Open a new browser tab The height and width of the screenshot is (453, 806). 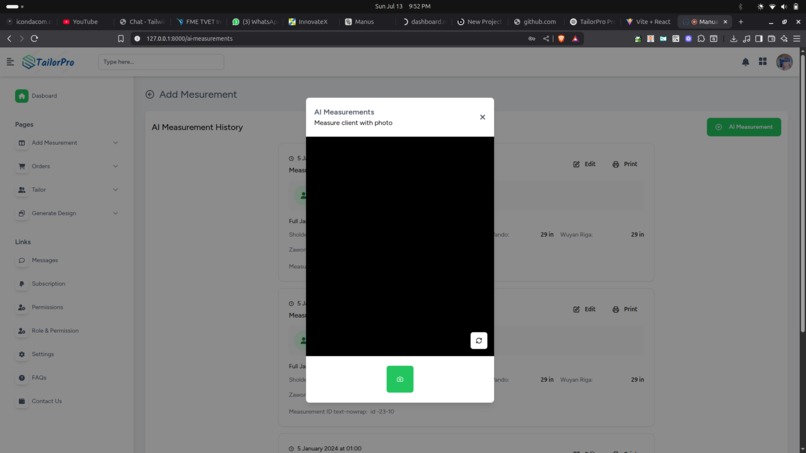(741, 22)
